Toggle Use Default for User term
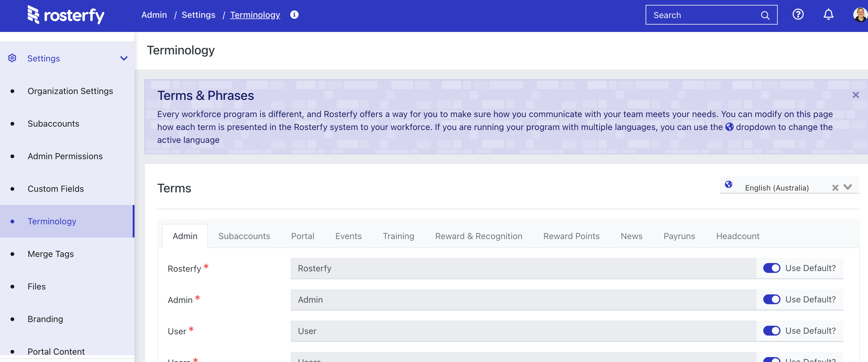868x362 pixels. [x=772, y=331]
